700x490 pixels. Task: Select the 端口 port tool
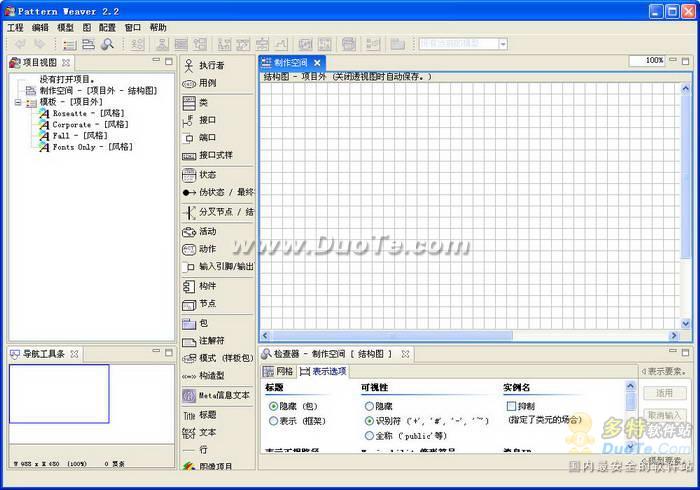tap(200, 137)
